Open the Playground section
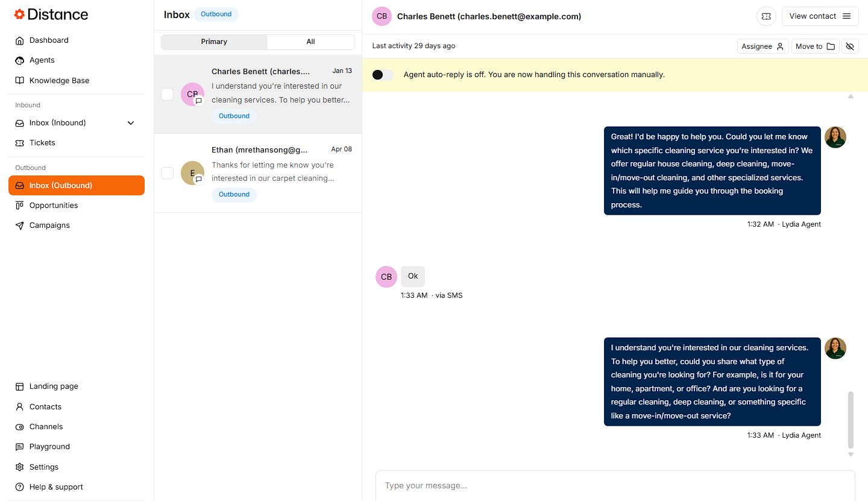This screenshot has height=501, width=868. click(49, 447)
